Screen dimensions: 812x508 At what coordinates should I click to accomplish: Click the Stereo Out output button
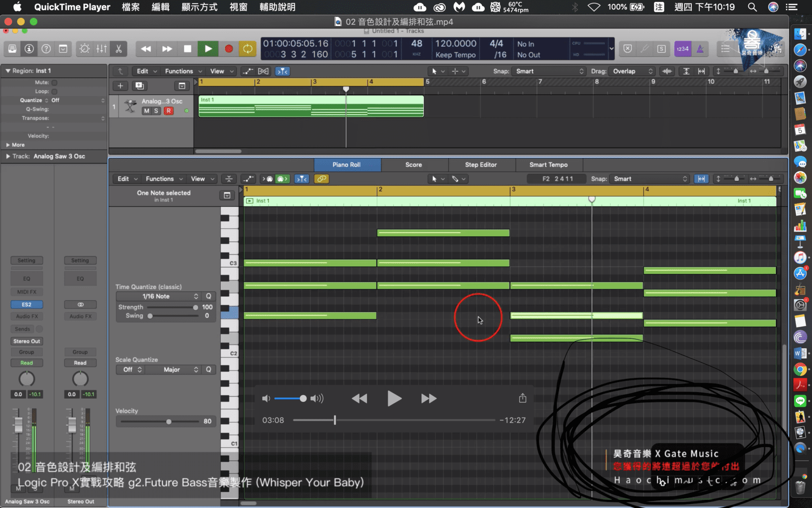tap(26, 341)
